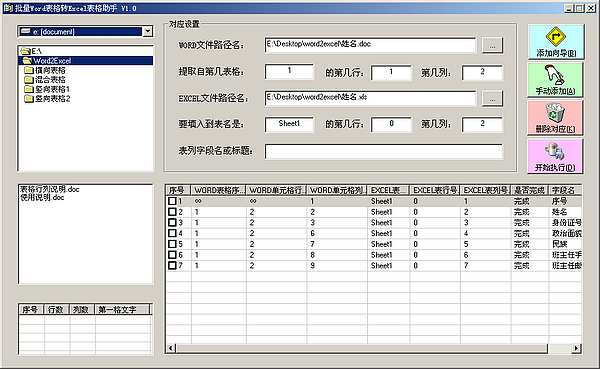Open the E:\ root folder

tap(32, 51)
